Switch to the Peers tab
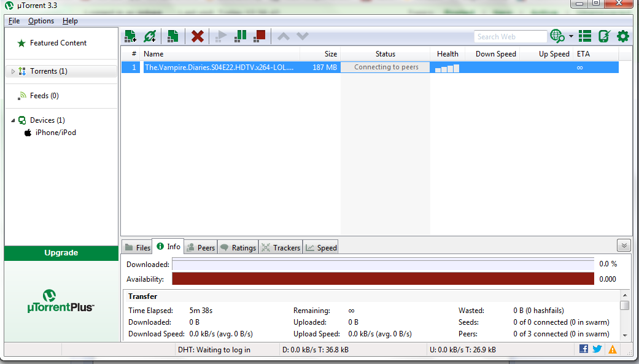 point(201,247)
